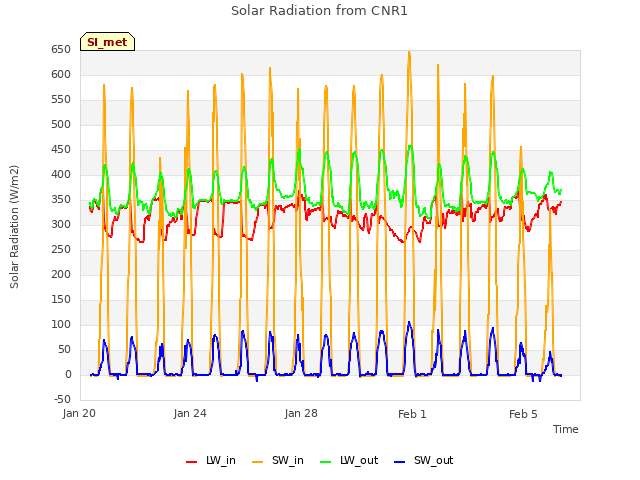Click the 350 y-axis tick label
Viewport: 640px width, 480px height.
[61, 200]
